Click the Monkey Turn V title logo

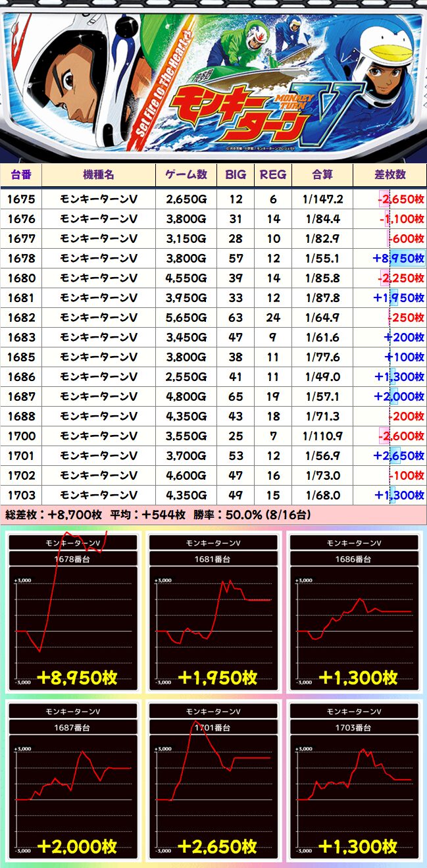[263, 111]
